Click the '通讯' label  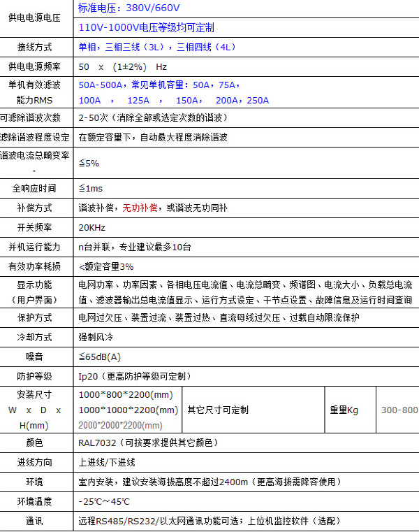click(34, 521)
